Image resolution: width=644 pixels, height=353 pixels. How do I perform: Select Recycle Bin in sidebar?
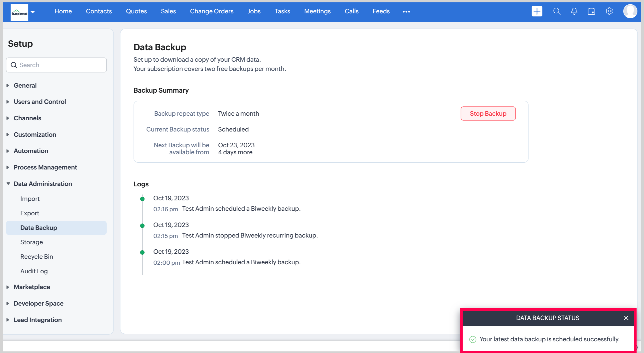(x=37, y=257)
